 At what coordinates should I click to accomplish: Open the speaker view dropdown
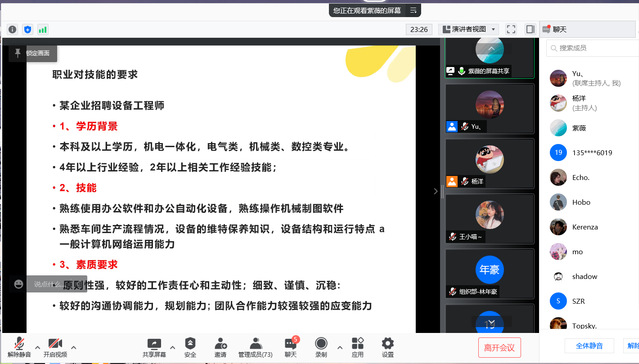(469, 29)
